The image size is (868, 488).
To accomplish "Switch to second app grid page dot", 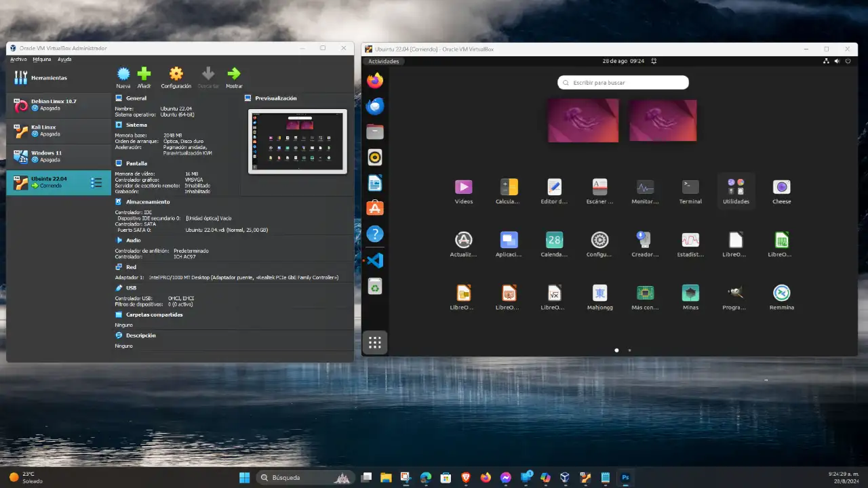I will tap(629, 350).
